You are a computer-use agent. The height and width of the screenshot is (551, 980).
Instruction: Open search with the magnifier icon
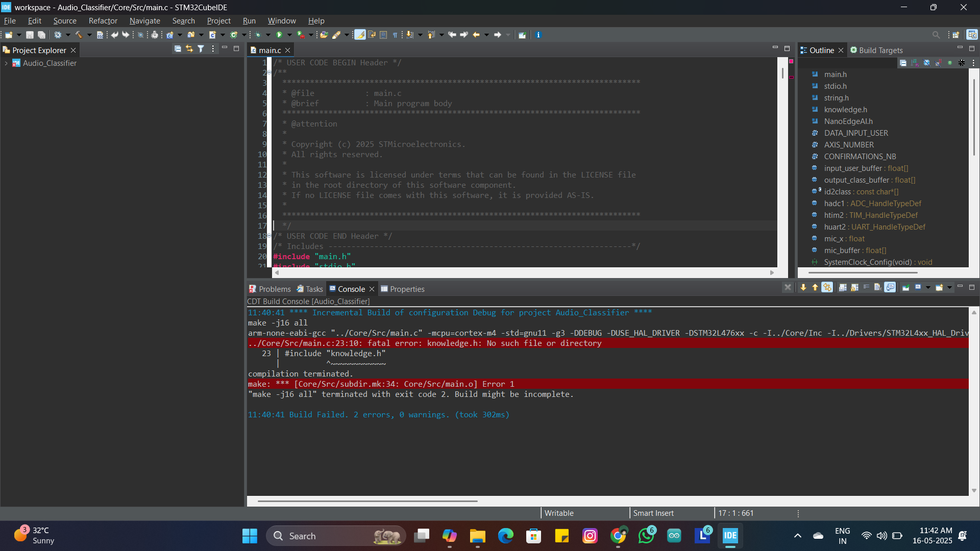point(936,35)
